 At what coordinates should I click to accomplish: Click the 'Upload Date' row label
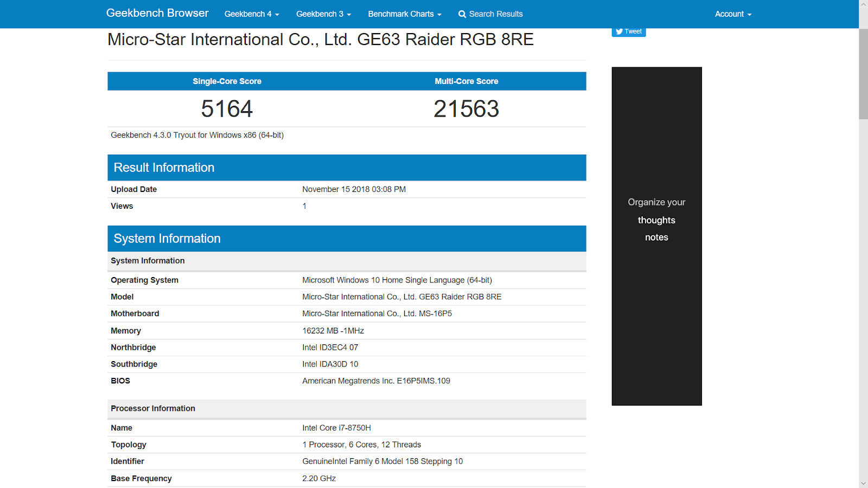(133, 189)
